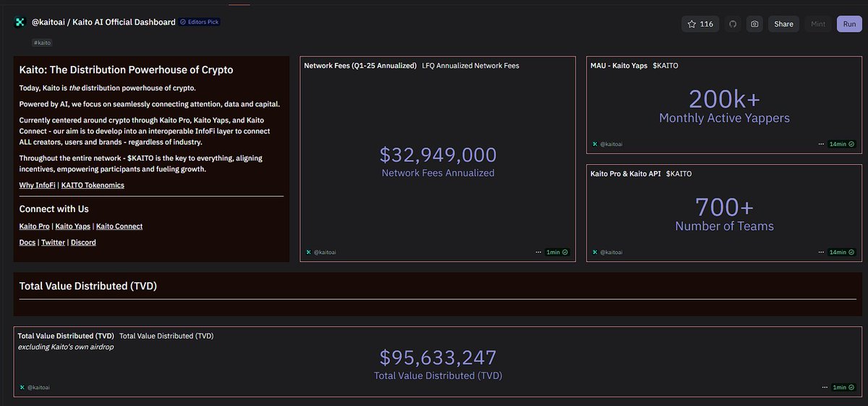Click the Kaito logo beside dashboard title

pyautogui.click(x=20, y=22)
